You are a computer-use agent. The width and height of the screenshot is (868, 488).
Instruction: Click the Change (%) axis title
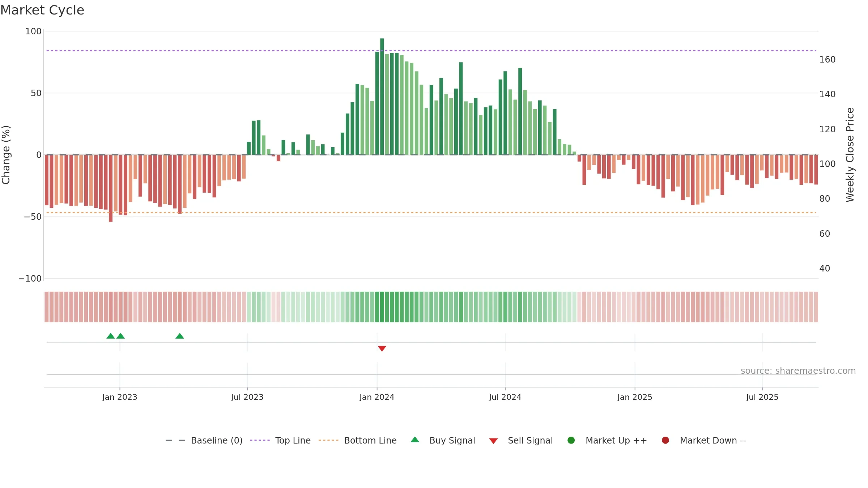pyautogui.click(x=6, y=155)
